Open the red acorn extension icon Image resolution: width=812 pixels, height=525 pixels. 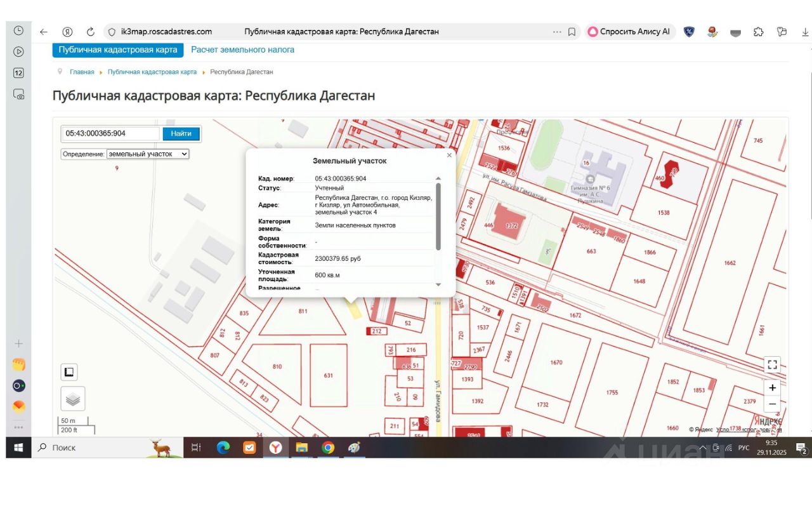point(712,32)
